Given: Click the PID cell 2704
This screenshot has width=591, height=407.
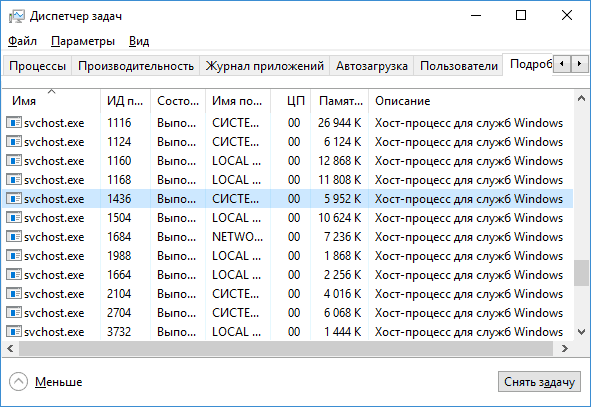Looking at the screenshot, I should (x=119, y=313).
